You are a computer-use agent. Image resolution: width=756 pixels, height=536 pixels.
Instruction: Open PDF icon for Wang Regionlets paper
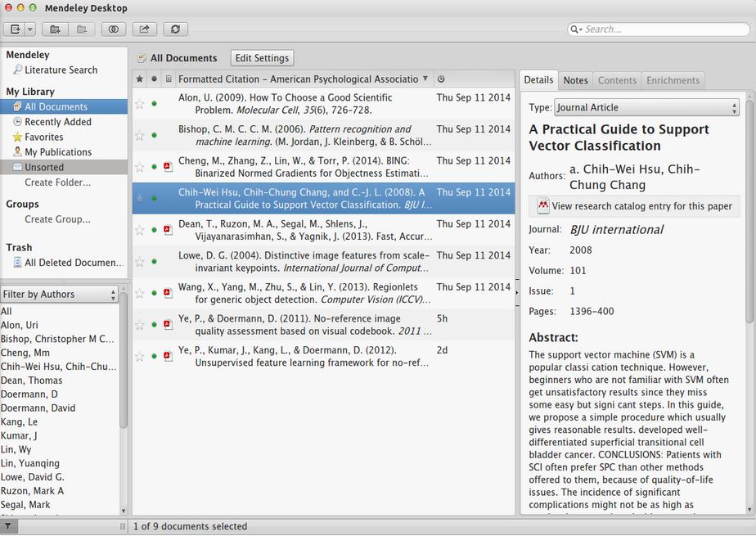click(x=168, y=293)
